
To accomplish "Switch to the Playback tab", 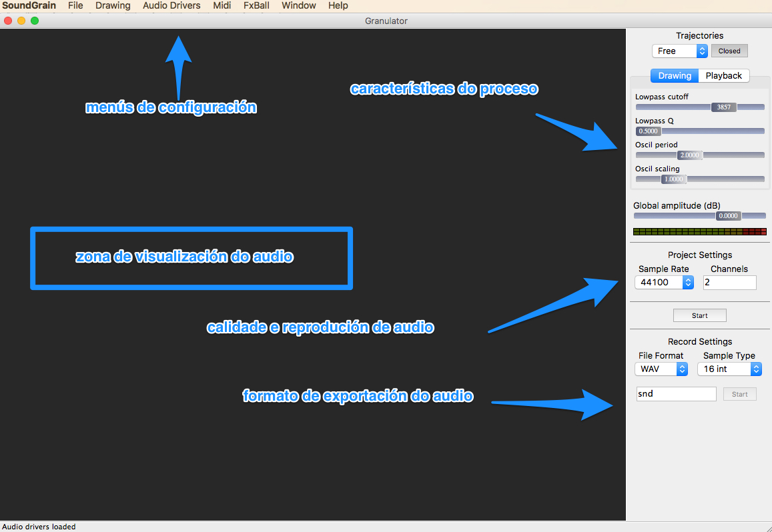I will [x=723, y=76].
